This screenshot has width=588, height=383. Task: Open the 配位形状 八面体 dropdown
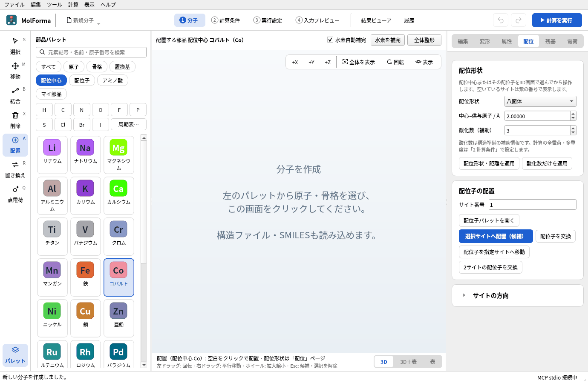click(540, 101)
